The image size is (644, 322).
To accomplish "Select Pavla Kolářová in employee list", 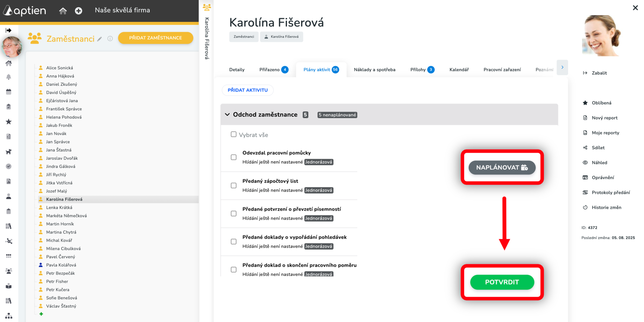I will coord(61,265).
